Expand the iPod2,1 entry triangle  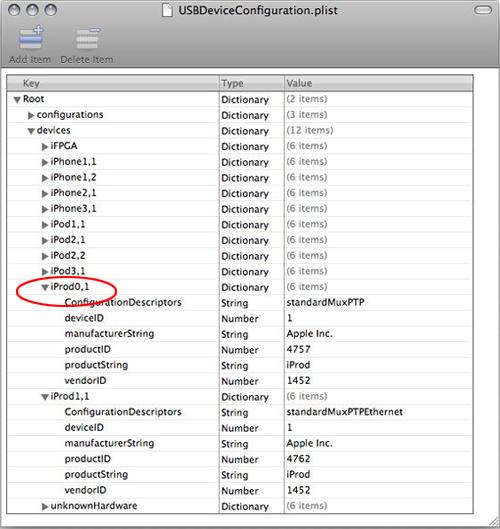click(45, 241)
